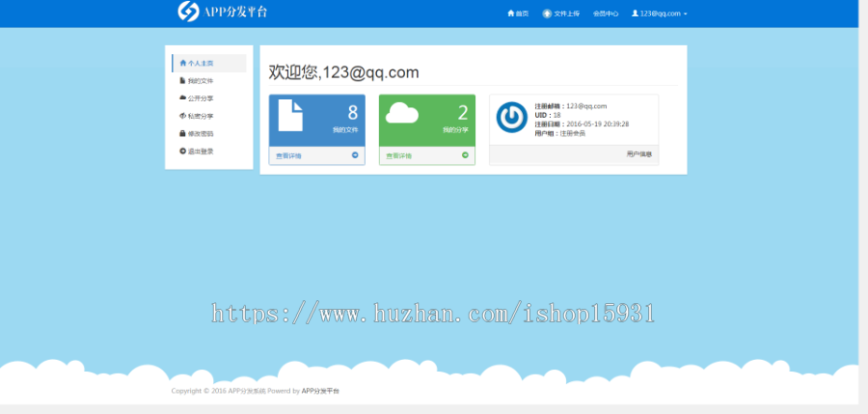Open 查看详情 link in green share card
868x414 pixels.
tap(398, 155)
